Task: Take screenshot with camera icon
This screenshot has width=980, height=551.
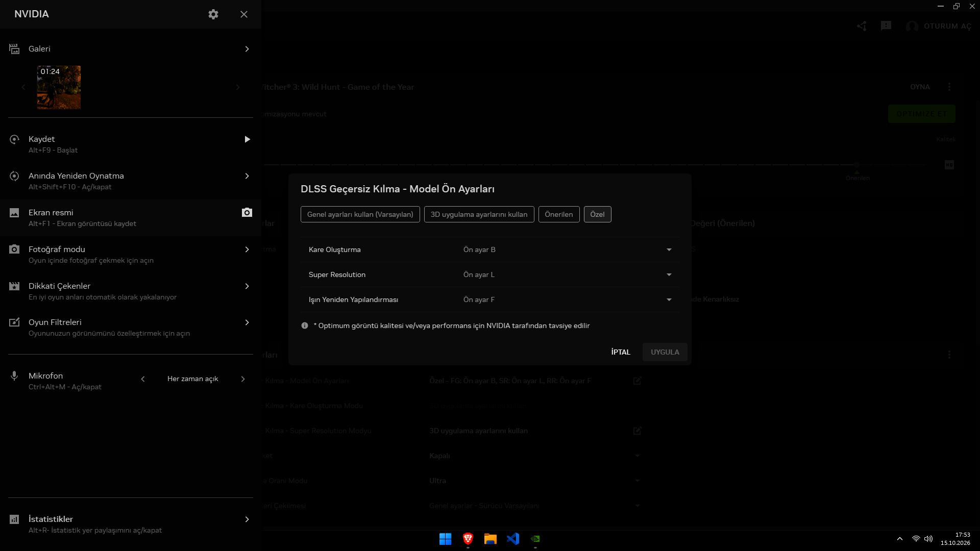Action: pos(247,212)
